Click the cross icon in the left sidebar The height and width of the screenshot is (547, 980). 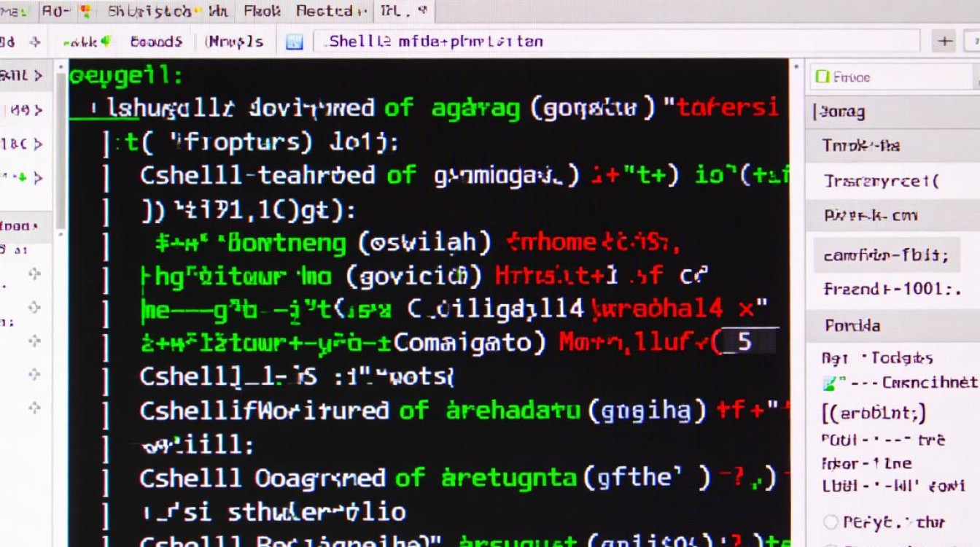34,274
